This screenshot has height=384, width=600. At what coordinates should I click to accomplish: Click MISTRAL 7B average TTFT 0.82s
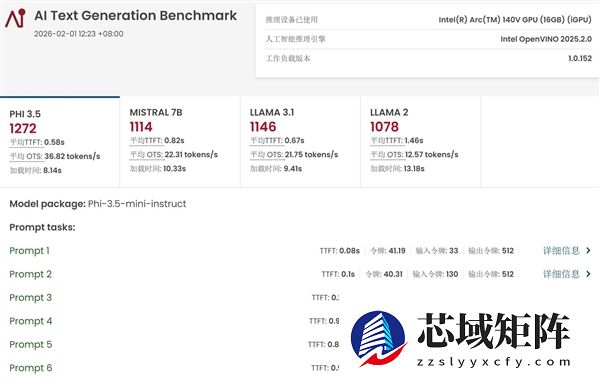(174, 141)
